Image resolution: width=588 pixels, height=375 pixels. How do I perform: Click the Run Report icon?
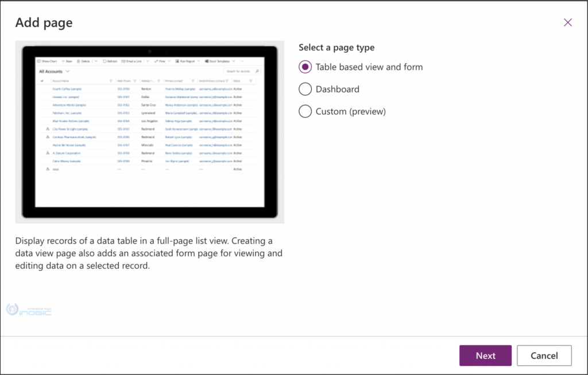click(176, 60)
